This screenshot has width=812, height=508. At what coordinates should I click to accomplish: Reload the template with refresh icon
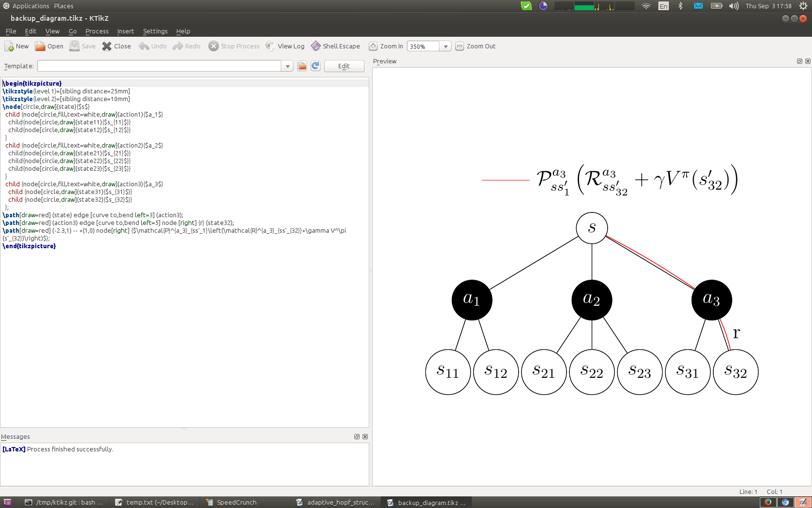(x=316, y=66)
